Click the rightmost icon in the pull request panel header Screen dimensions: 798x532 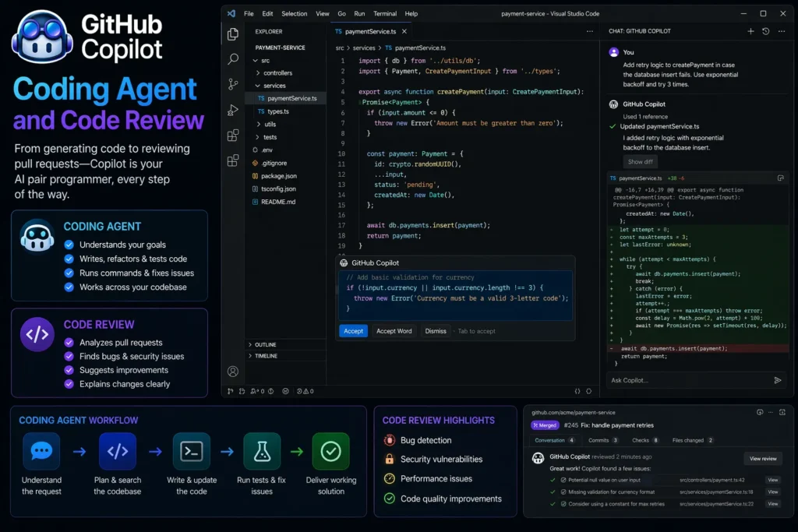(x=782, y=412)
